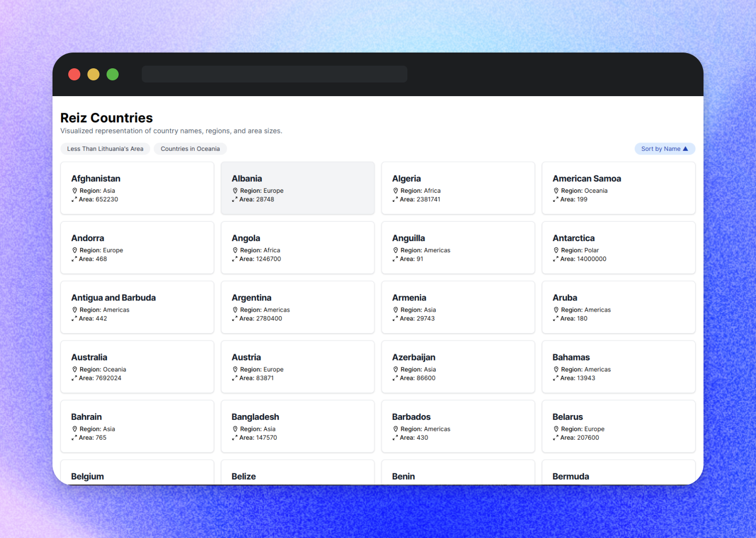Click the location pin icon on Algeria's card
The image size is (756, 538).
[x=395, y=190]
